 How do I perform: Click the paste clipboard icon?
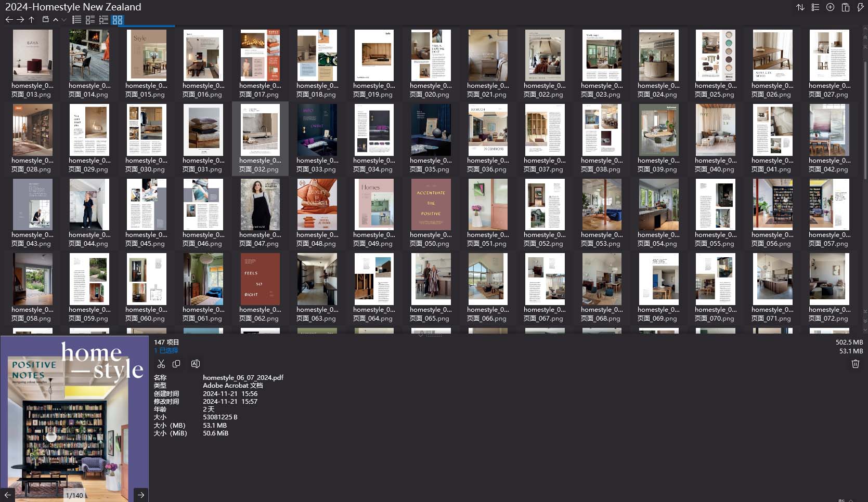(x=846, y=7)
